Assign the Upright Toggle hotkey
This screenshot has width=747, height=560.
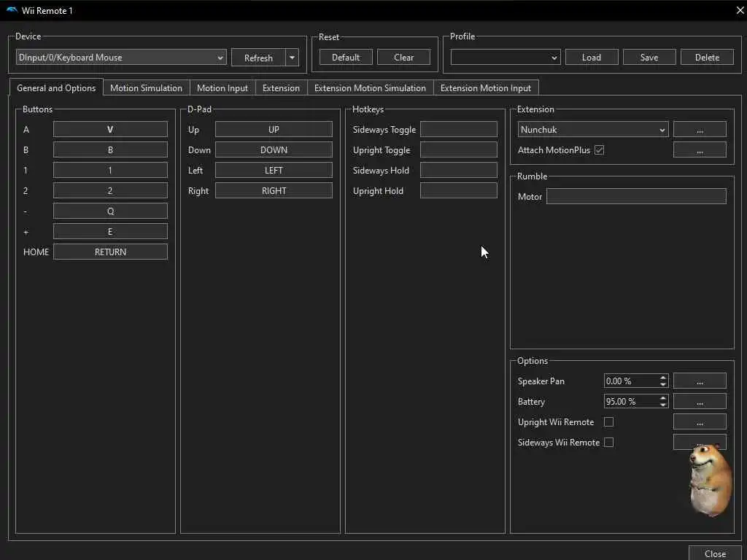click(458, 149)
